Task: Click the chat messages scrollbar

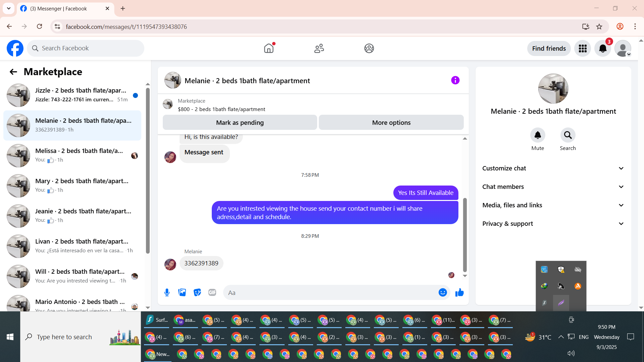Action: 465,235
